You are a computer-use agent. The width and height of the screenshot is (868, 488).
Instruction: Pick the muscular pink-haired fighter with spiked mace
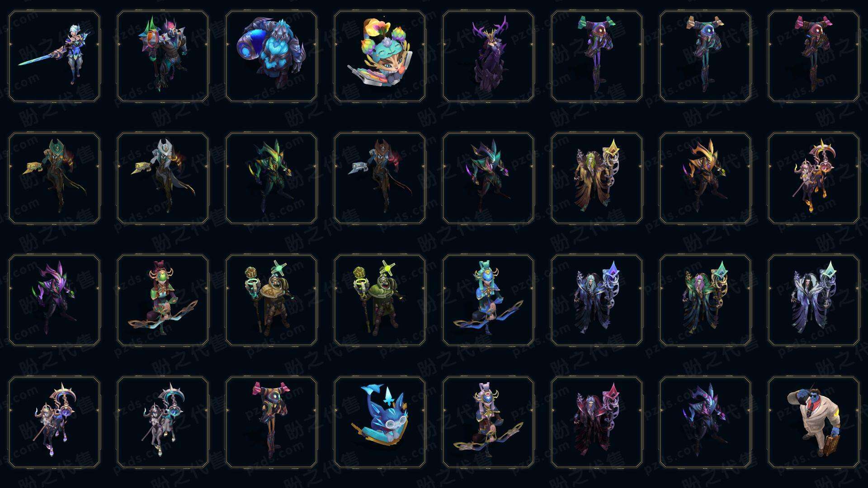tap(163, 56)
